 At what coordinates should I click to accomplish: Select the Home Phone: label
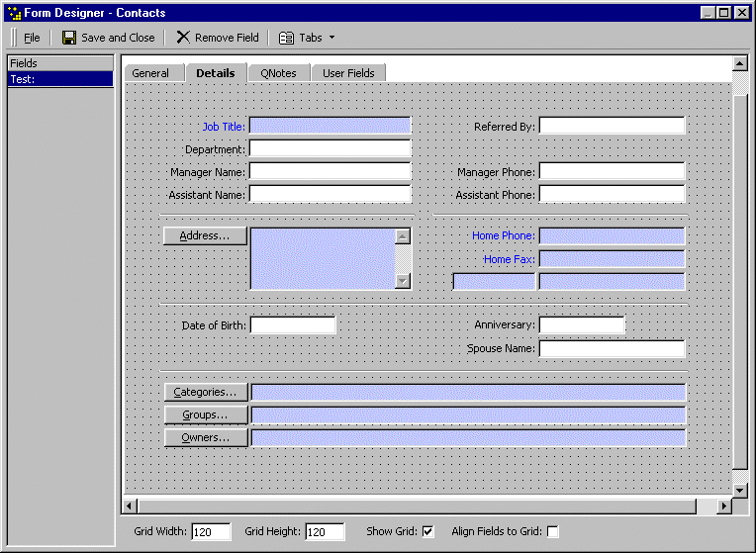point(504,235)
